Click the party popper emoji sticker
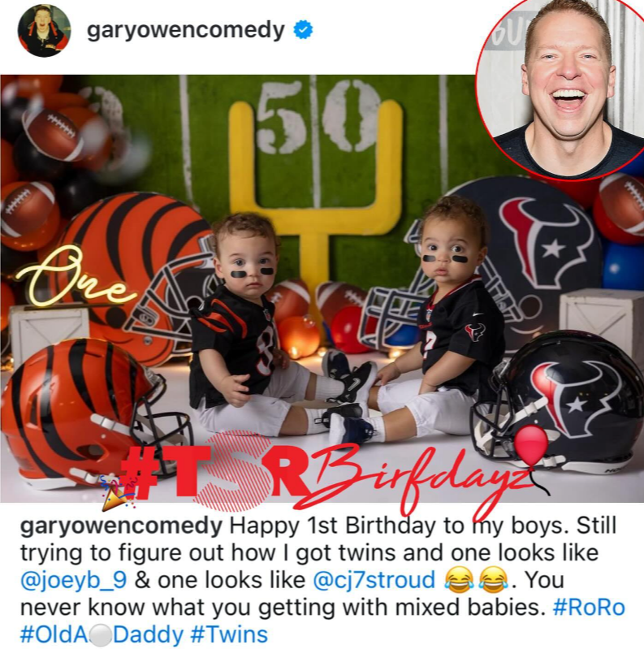 [117, 492]
